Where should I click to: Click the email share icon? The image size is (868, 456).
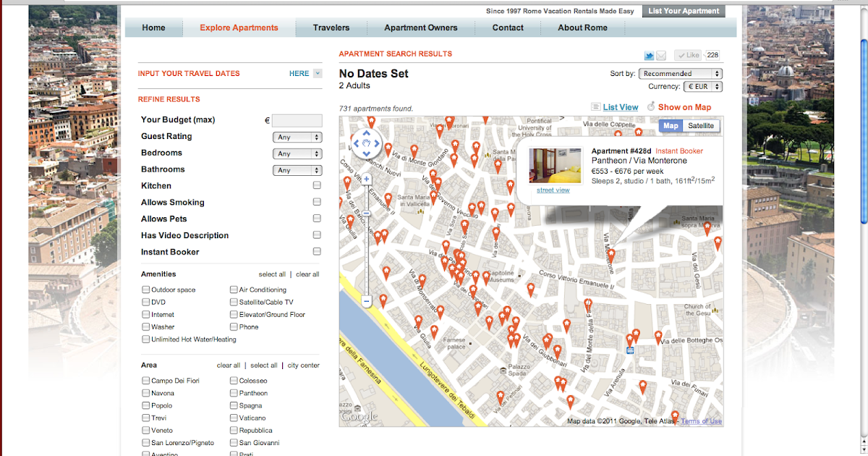660,55
